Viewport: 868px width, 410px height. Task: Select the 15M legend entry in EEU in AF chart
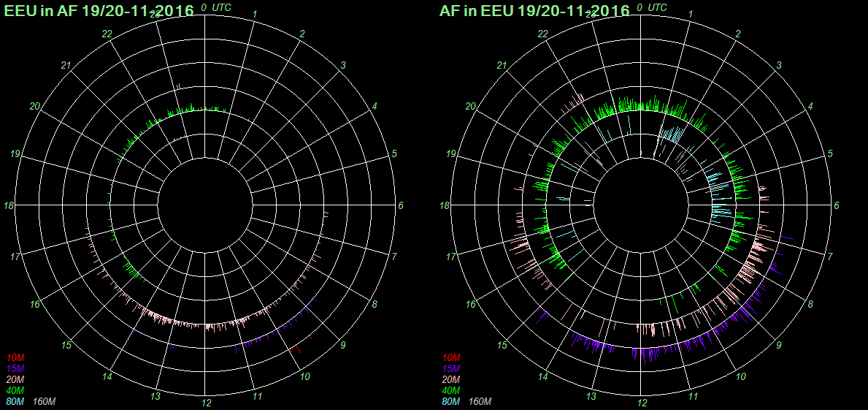tap(15, 369)
